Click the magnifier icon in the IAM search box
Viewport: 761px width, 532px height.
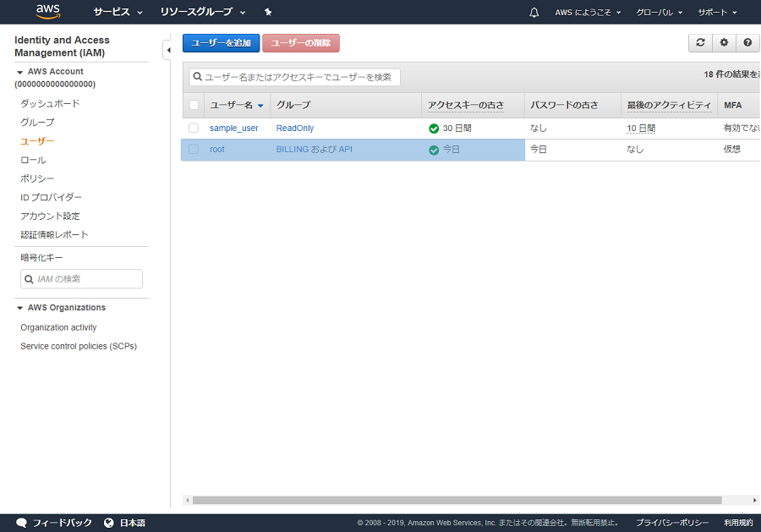29,279
